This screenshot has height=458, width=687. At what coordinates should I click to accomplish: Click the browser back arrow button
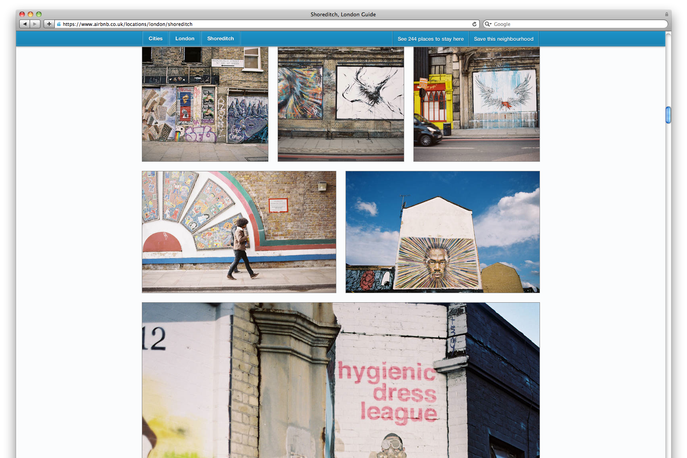(x=24, y=23)
